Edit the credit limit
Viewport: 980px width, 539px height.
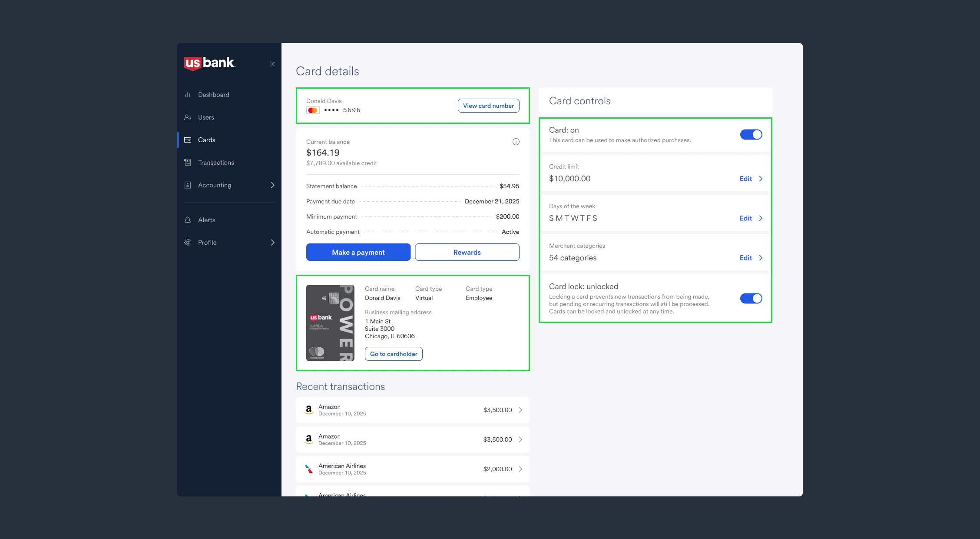(x=750, y=179)
